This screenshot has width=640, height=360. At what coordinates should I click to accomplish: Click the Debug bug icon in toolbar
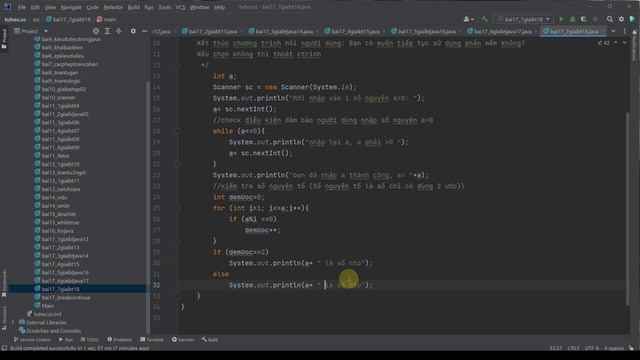pos(572,19)
